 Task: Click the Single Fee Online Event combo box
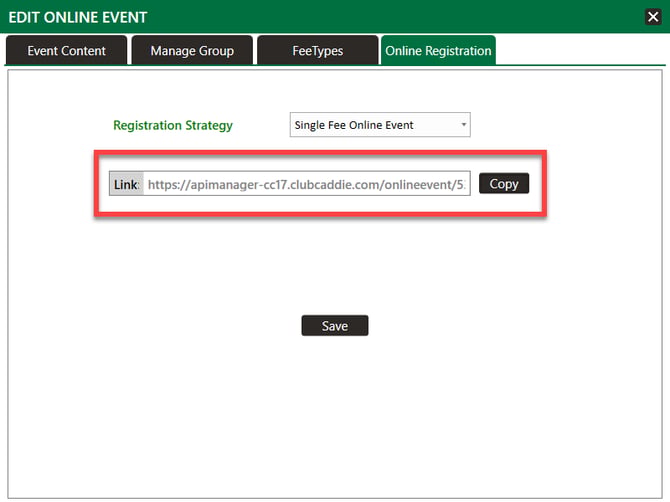[370, 125]
